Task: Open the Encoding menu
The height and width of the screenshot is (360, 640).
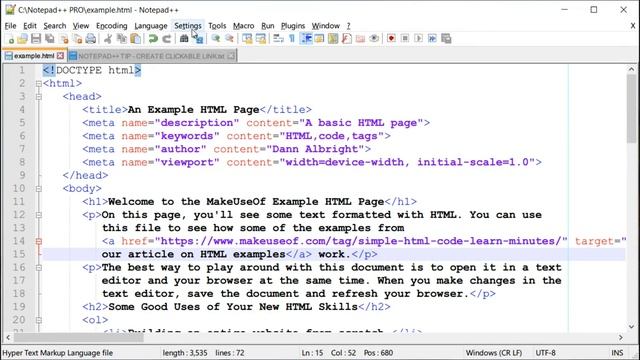Action: (111, 26)
